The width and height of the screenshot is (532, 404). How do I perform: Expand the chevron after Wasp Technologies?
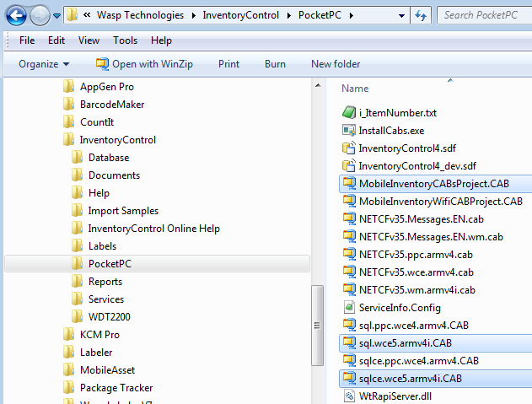(193, 16)
